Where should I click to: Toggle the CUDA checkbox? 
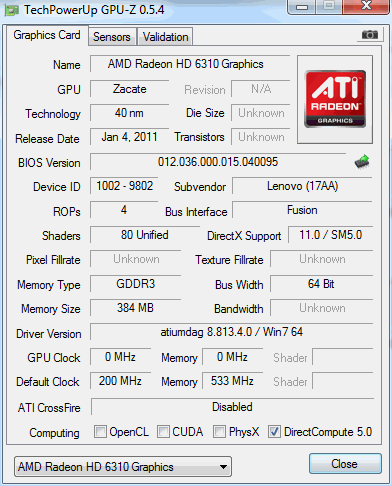click(x=163, y=431)
